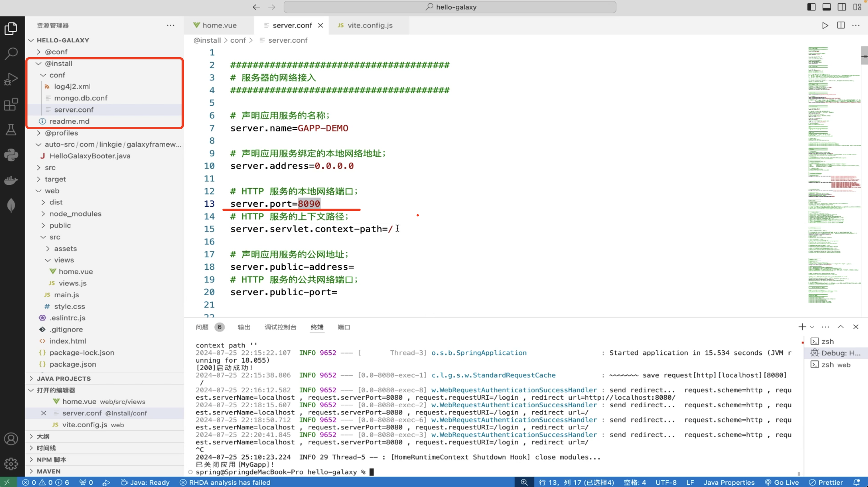Viewport: 868px width, 487px height.
Task: Open Run and Debug view
Action: pyautogui.click(x=11, y=79)
